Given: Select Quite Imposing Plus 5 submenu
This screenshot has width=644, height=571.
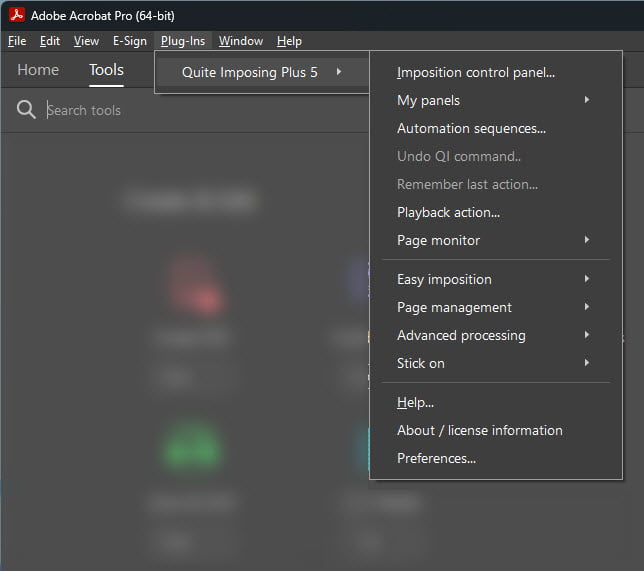Looking at the screenshot, I should (262, 72).
